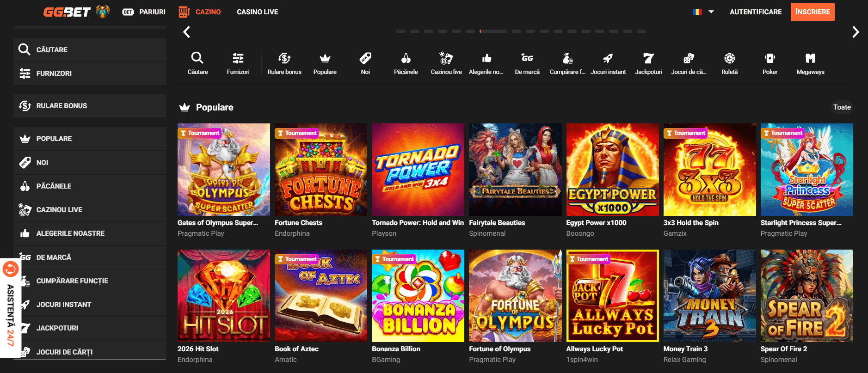Open the Egypt Power x1000 game thumbnail
Image resolution: width=868 pixels, height=373 pixels.
point(613,170)
